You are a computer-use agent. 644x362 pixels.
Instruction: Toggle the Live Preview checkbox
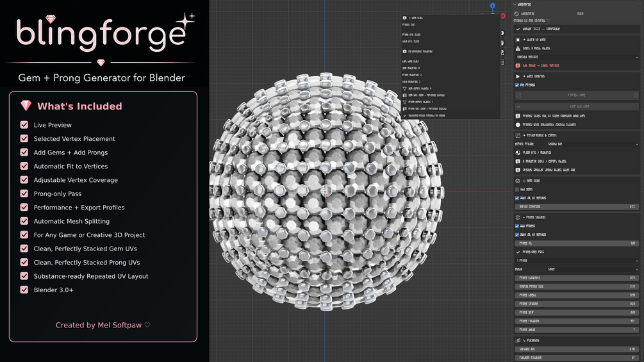click(517, 85)
